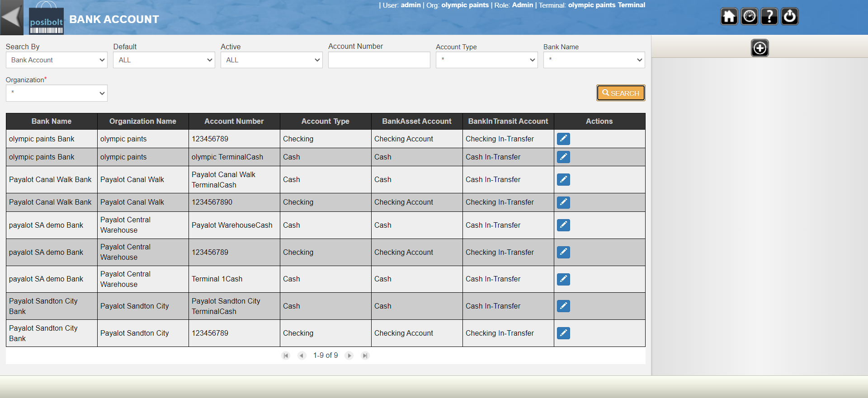Viewport: 868px width, 398px height.
Task: Edit Payalot Canal Walk TerminalCash row
Action: pyautogui.click(x=563, y=179)
